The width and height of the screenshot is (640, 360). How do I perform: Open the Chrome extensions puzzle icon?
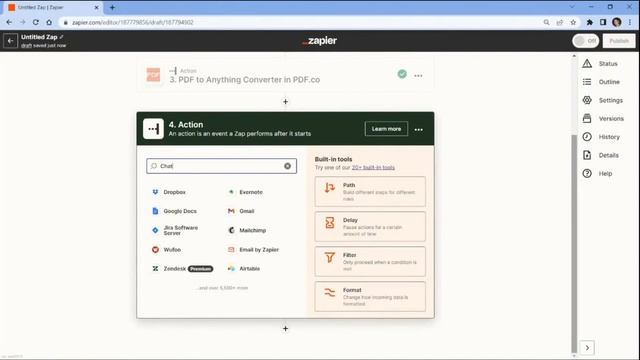click(x=589, y=22)
